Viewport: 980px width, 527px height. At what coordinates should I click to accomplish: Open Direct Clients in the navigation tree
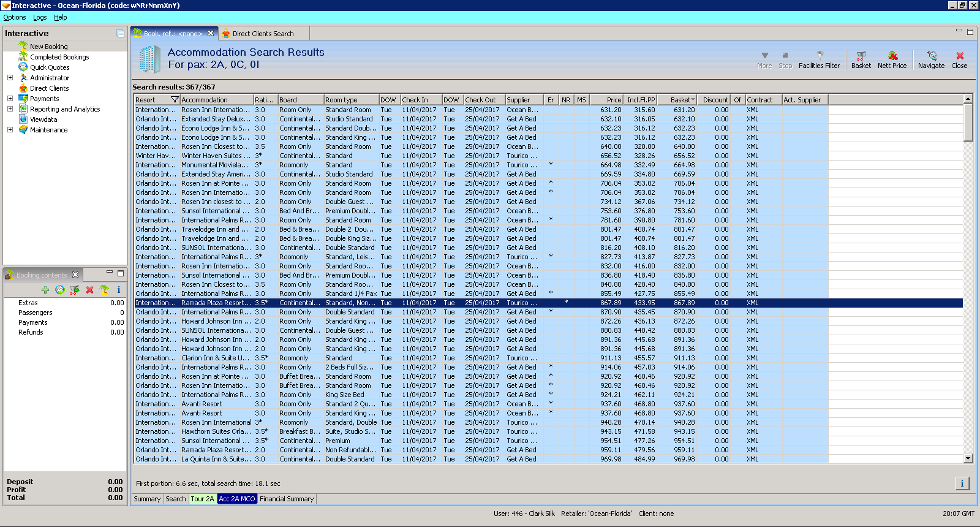[x=50, y=88]
